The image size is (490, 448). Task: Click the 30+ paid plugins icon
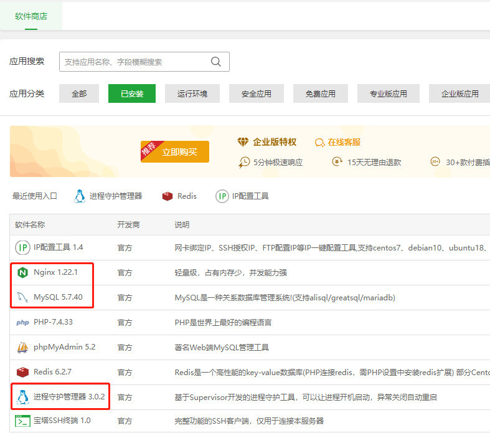[x=435, y=161]
